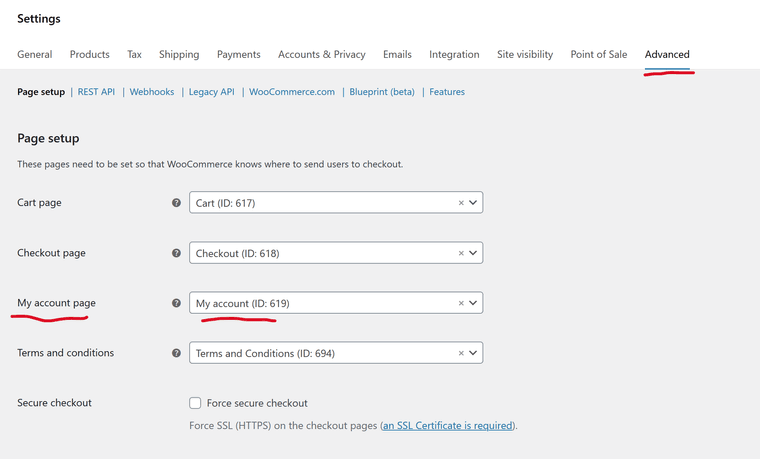Enable Force secure checkout checkbox
This screenshot has height=459, width=760.
click(x=195, y=403)
